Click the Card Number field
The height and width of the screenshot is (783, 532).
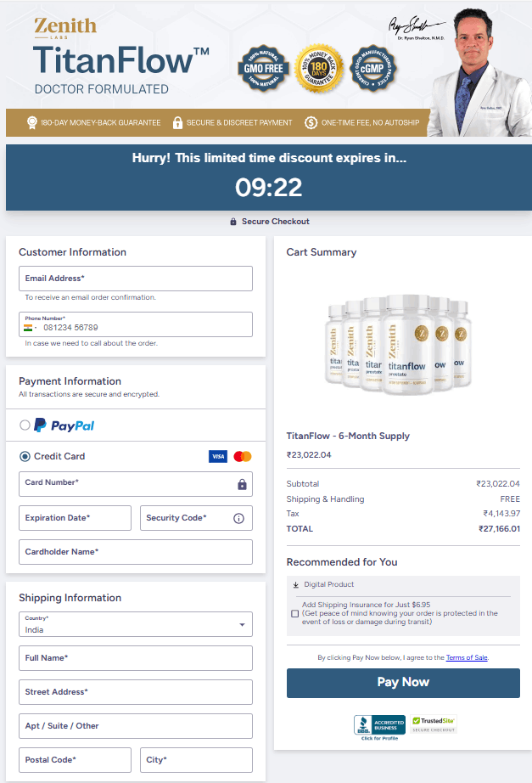tap(136, 484)
